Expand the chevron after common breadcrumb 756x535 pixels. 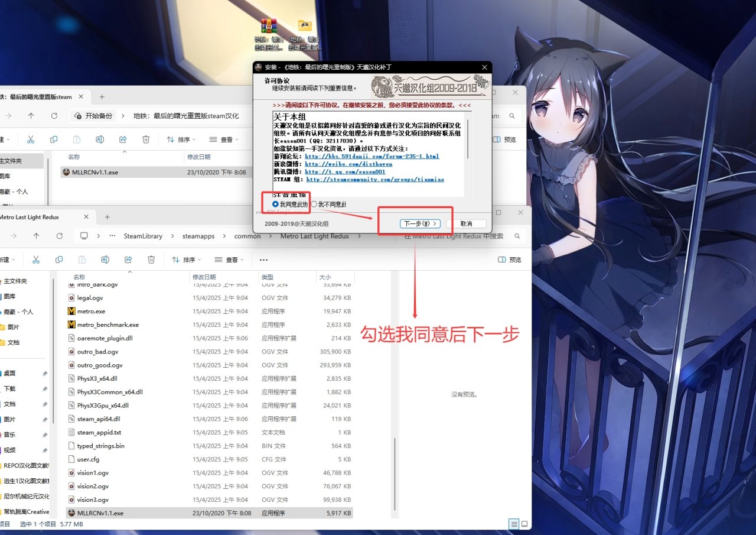[x=271, y=236]
